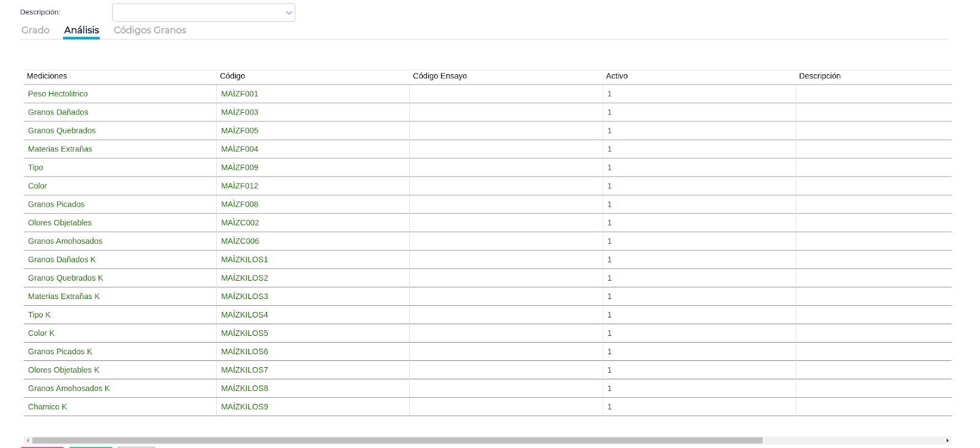The image size is (980, 448).
Task: Click the scrollbar left arrow
Action: [28, 441]
